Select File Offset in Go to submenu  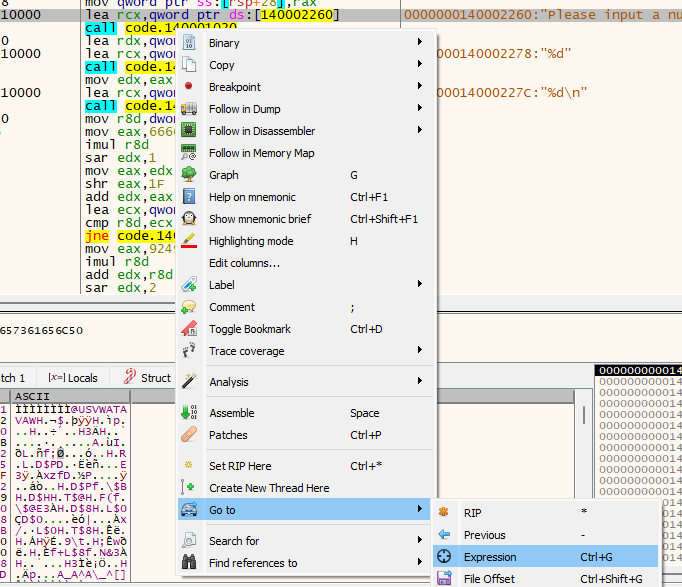545,579
